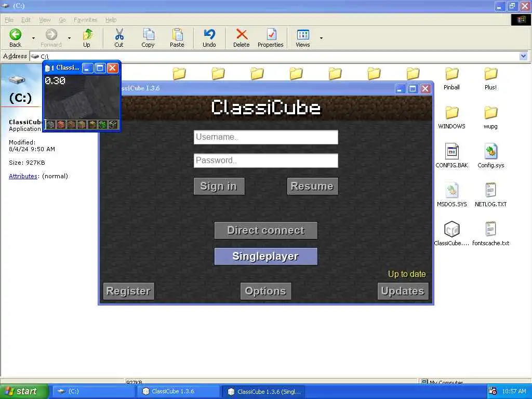Viewport: 532px width, 399px height.
Task: Pick the red brick block in game hotbar
Action: point(61,125)
